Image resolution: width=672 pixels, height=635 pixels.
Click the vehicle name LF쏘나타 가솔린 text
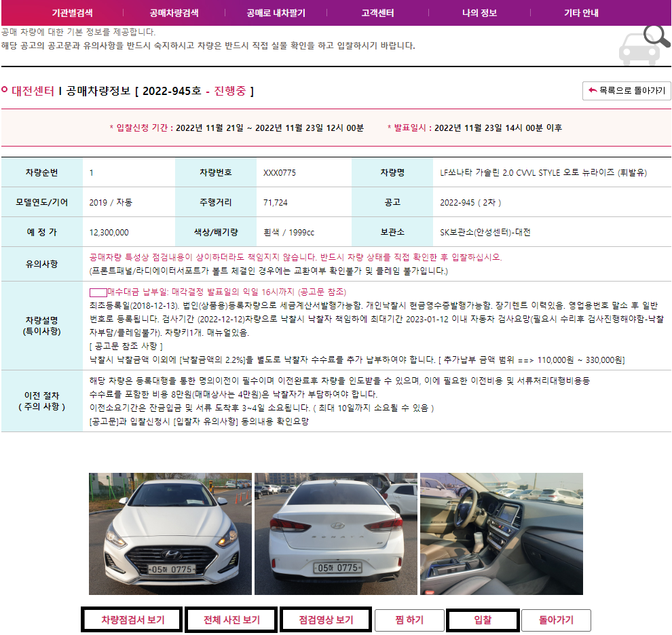tap(543, 173)
